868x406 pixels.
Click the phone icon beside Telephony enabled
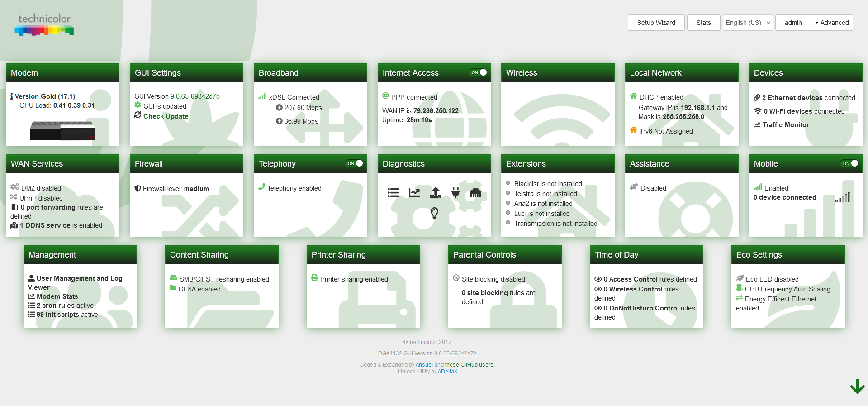click(261, 187)
